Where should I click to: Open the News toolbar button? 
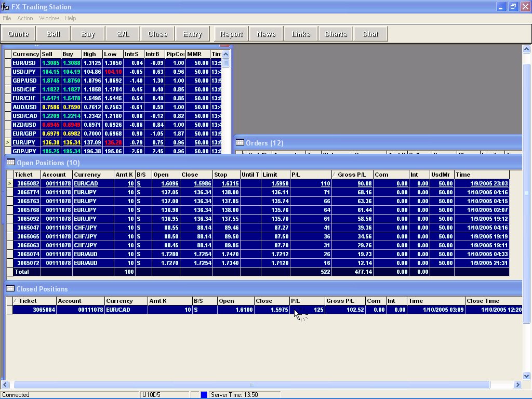[266, 34]
